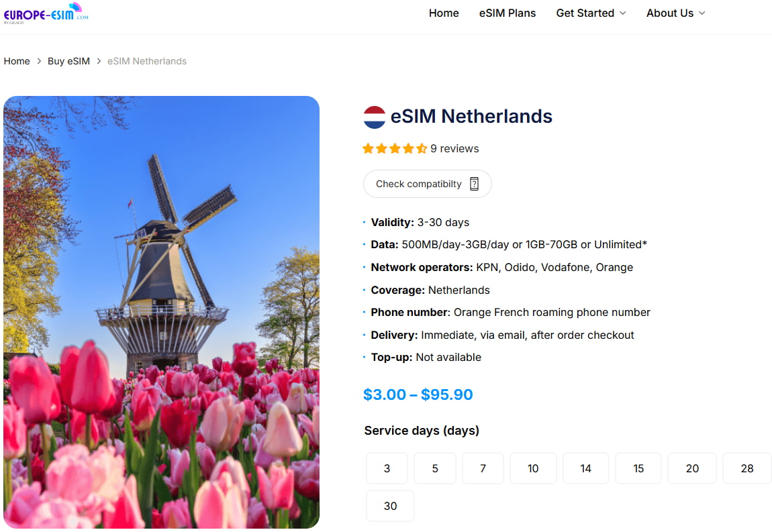Image resolution: width=772 pixels, height=532 pixels.
Task: Click the first star in the rating
Action: point(368,148)
